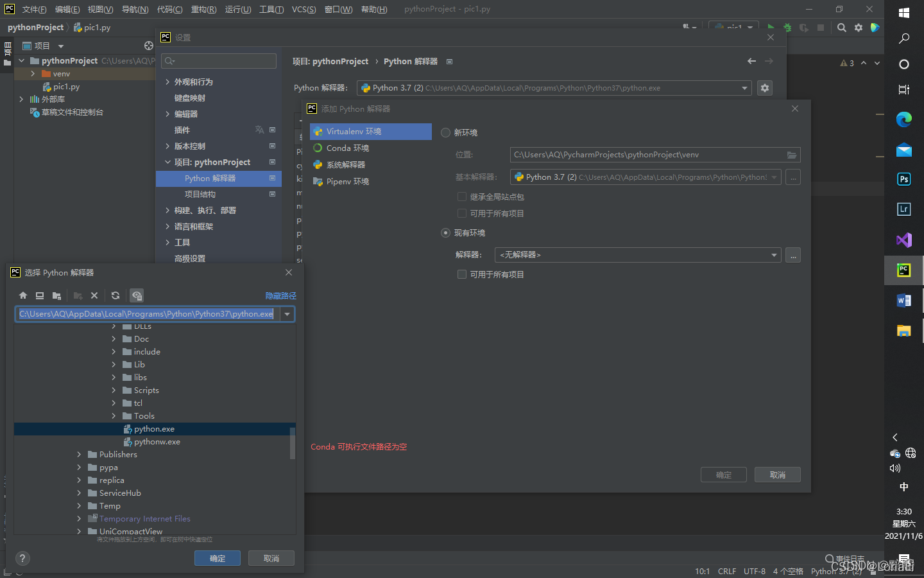Viewport: 924px width, 578px height.
Task: Go back with the Settings left arrow
Action: tap(751, 61)
